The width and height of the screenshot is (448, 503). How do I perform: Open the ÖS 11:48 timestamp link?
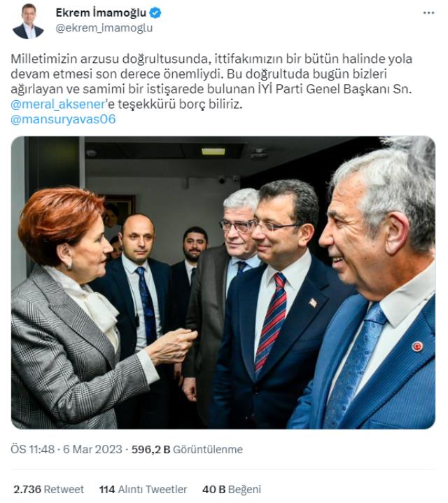coord(32,449)
